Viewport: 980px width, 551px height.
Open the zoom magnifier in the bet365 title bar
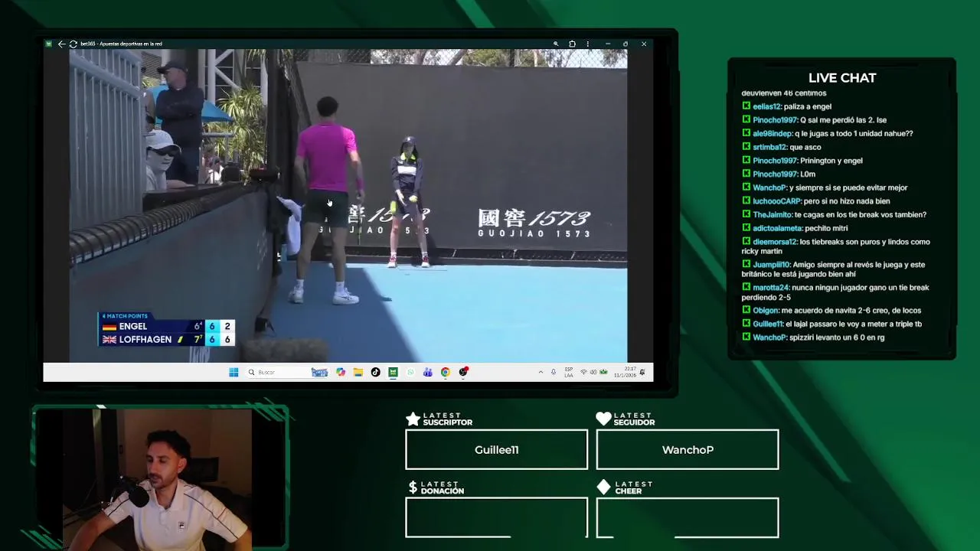coord(556,44)
